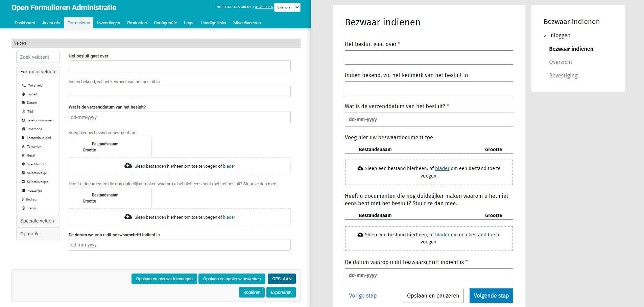
Task: Expand the Speciale velden panel
Action: pyautogui.click(x=38, y=221)
